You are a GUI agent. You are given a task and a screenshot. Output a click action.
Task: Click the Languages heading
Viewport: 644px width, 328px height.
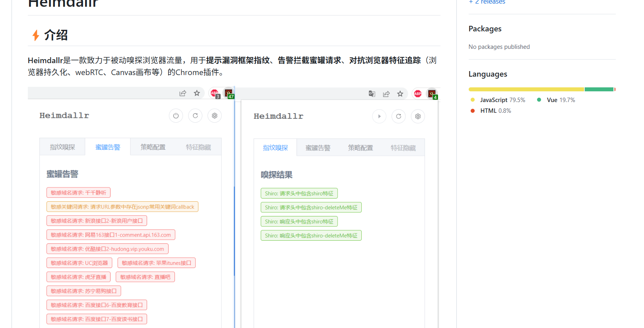[x=488, y=74]
